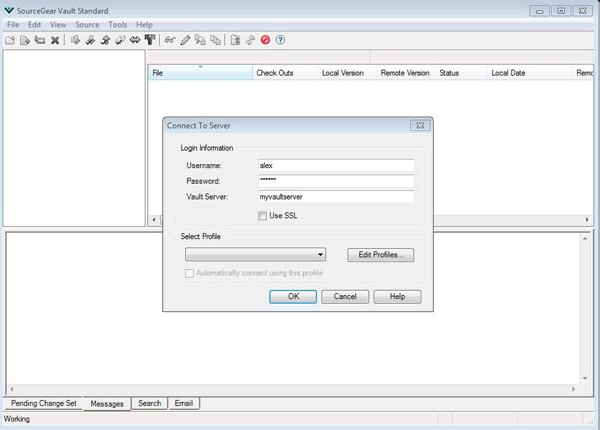Click the binoculars find icon in toolbar
600x430 pixels.
pos(150,40)
